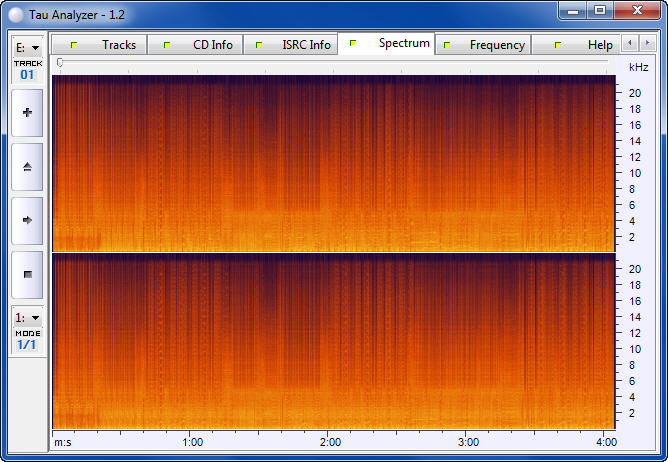Image resolution: width=668 pixels, height=462 pixels.
Task: Expand the 1: mode dropdown
Action: point(27,317)
